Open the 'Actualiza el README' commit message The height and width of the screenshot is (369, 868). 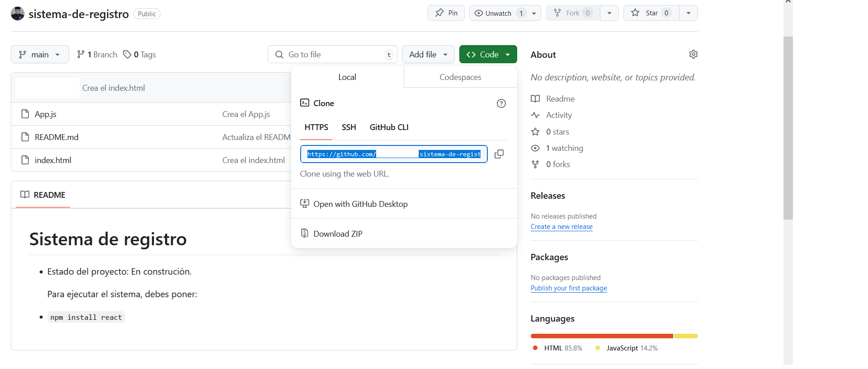pos(256,137)
